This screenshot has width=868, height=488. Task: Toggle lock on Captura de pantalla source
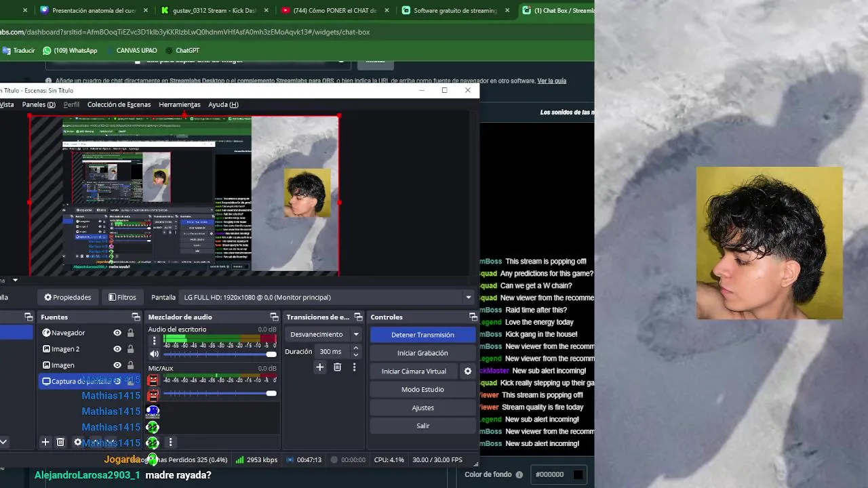[130, 381]
